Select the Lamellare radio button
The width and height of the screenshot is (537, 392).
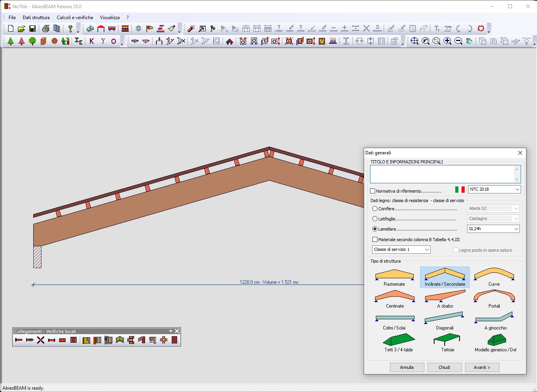coord(375,229)
